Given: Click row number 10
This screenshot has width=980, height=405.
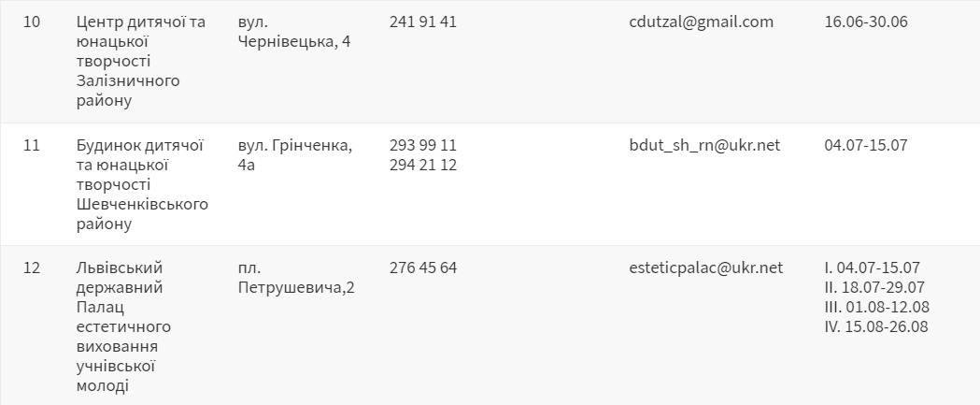Looking at the screenshot, I should tap(31, 22).
